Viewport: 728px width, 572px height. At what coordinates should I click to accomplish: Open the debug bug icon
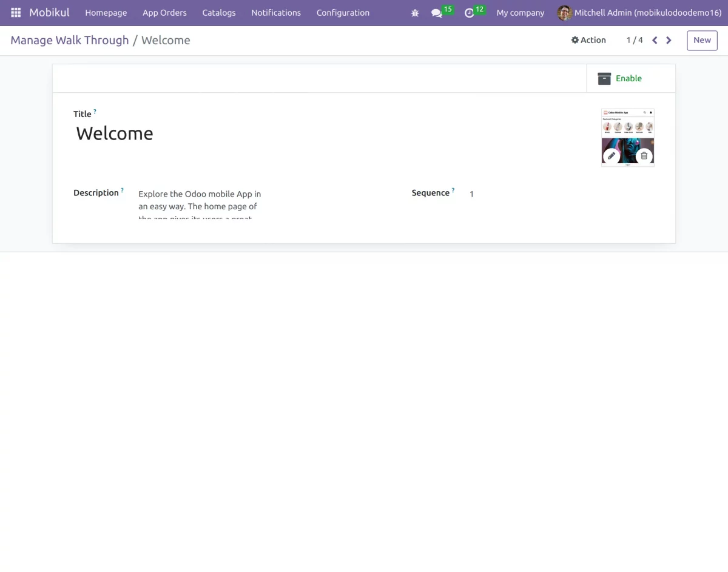point(415,13)
